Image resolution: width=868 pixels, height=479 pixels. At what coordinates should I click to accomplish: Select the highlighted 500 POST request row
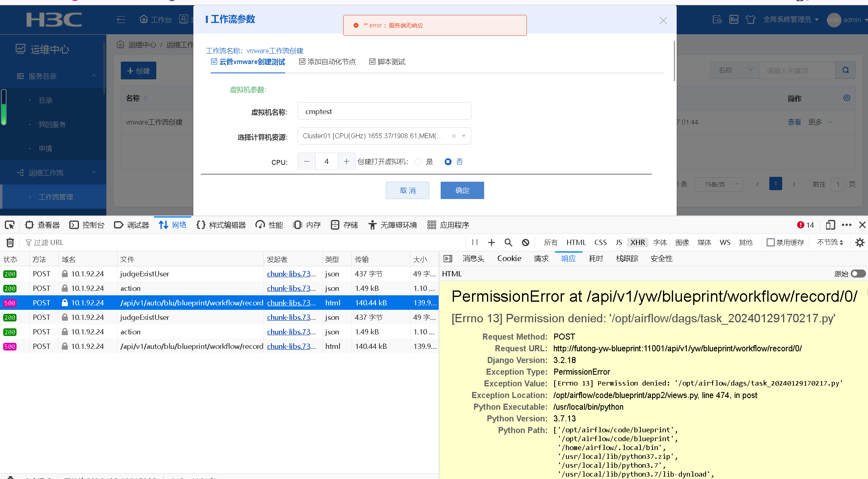click(219, 303)
